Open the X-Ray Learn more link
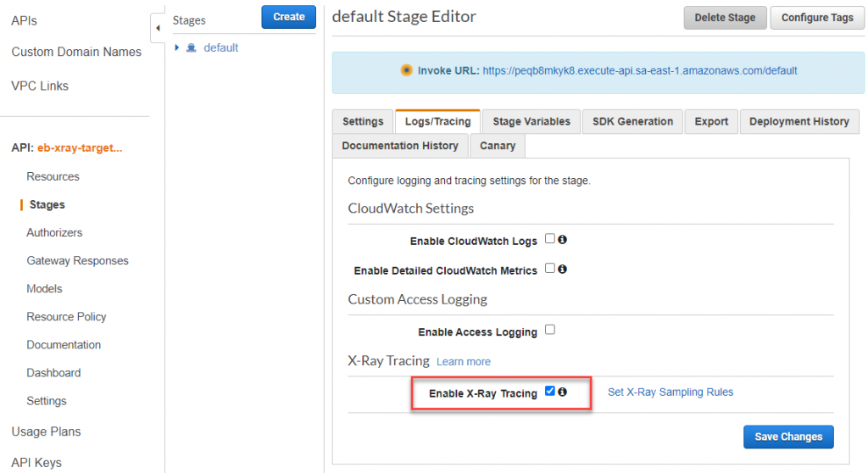Screen dimensions: 868x473 (463, 362)
